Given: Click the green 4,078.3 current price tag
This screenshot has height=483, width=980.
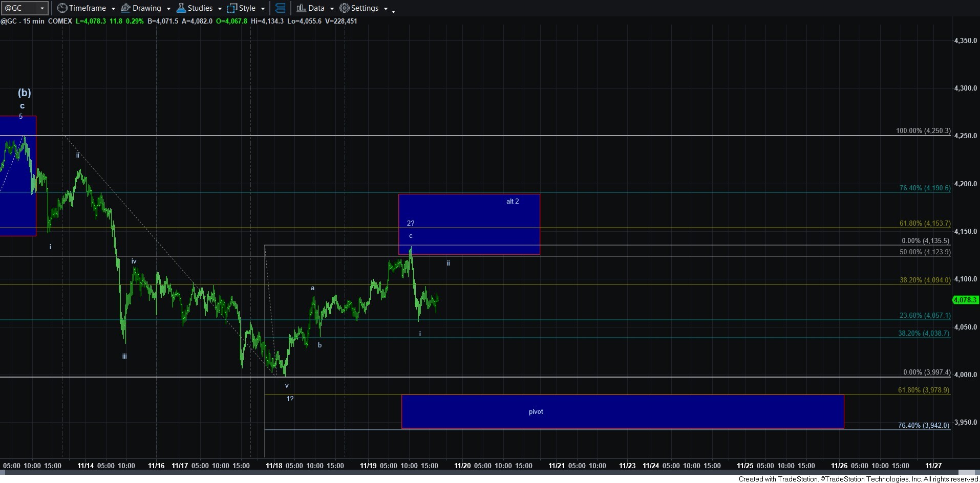Looking at the screenshot, I should (x=966, y=300).
